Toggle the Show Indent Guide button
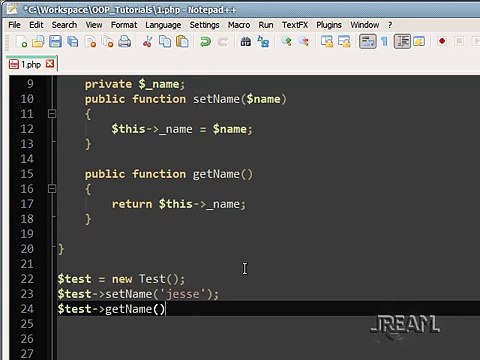 coord(402,42)
